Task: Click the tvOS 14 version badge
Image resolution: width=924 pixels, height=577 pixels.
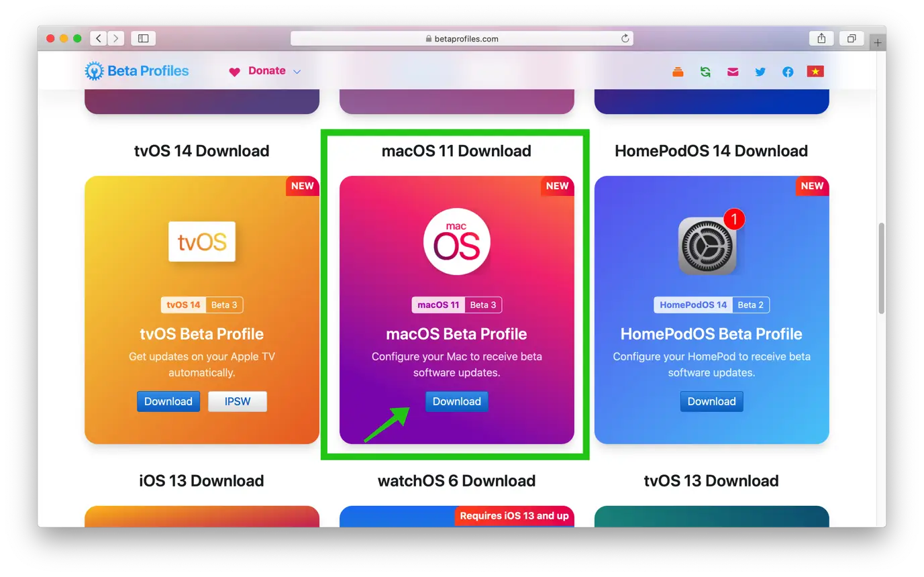Action: (x=184, y=305)
